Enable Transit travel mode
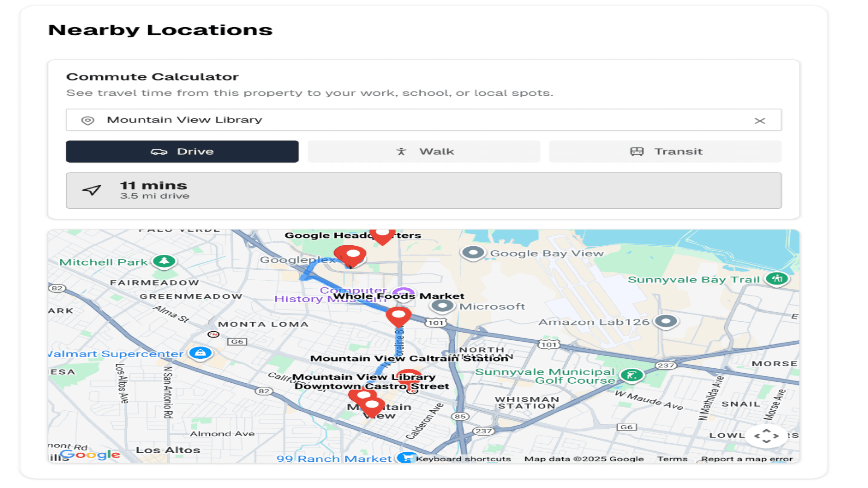Image resolution: width=868 pixels, height=488 pixels. coord(665,151)
